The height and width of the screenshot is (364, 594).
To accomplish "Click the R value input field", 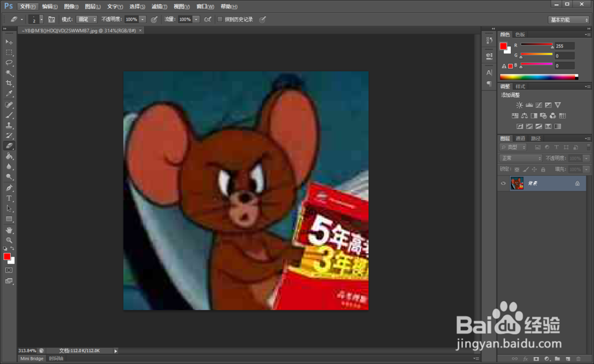I will [564, 46].
